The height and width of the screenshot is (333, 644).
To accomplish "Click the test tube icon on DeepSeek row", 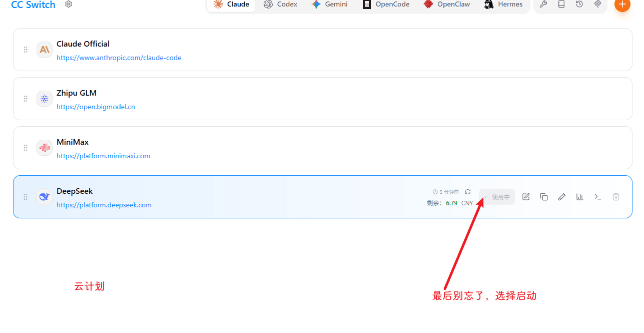I will [x=562, y=197].
